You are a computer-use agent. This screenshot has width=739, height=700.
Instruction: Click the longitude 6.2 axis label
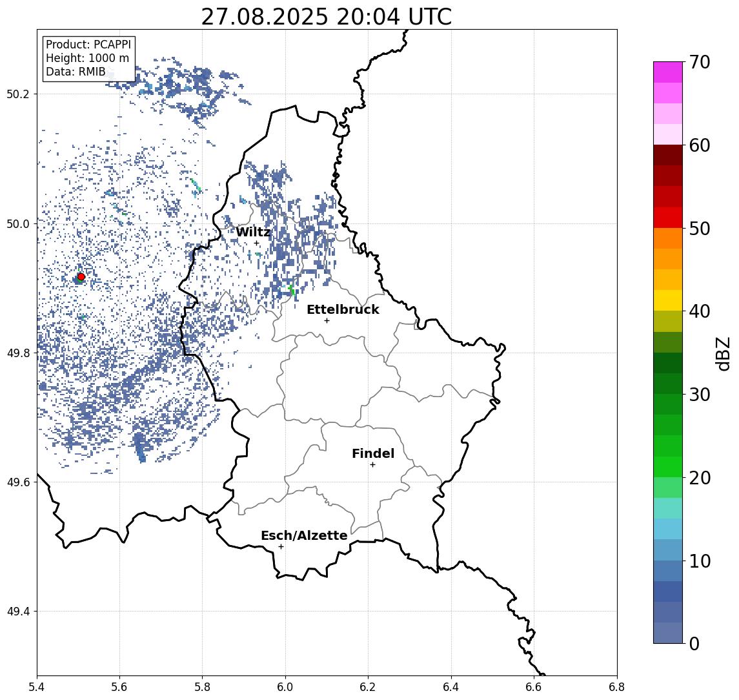click(x=368, y=687)
